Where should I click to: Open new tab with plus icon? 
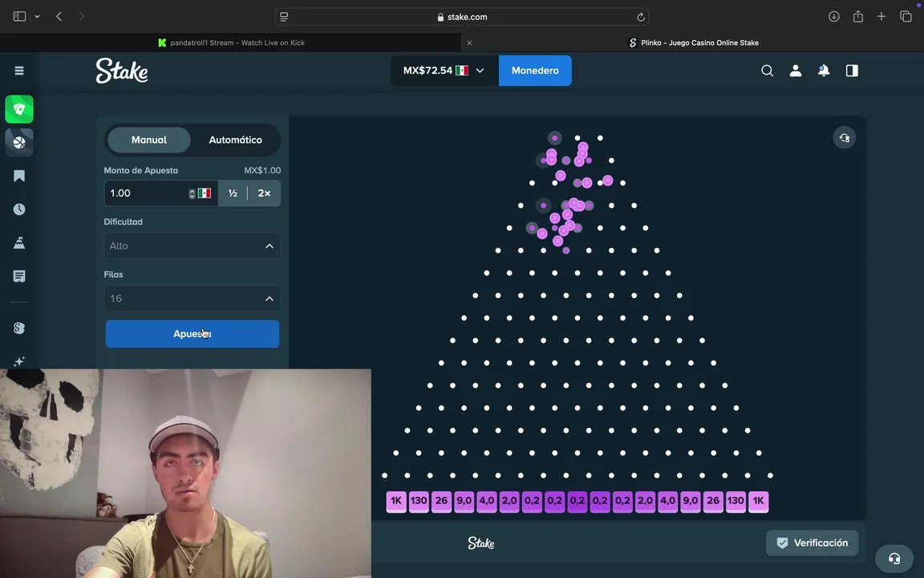[881, 17]
